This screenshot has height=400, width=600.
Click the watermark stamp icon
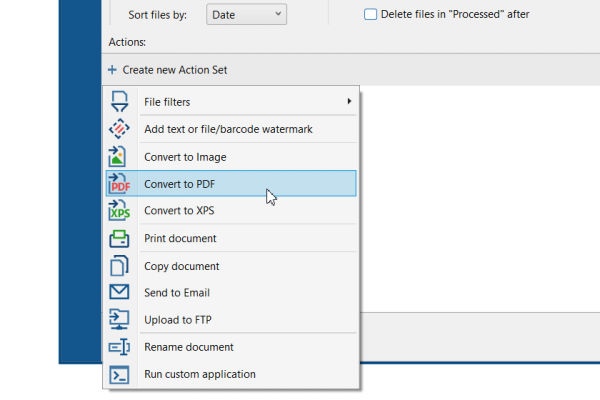119,129
